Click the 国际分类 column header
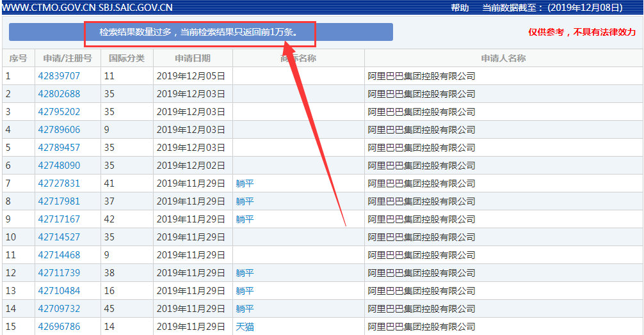 click(127, 58)
